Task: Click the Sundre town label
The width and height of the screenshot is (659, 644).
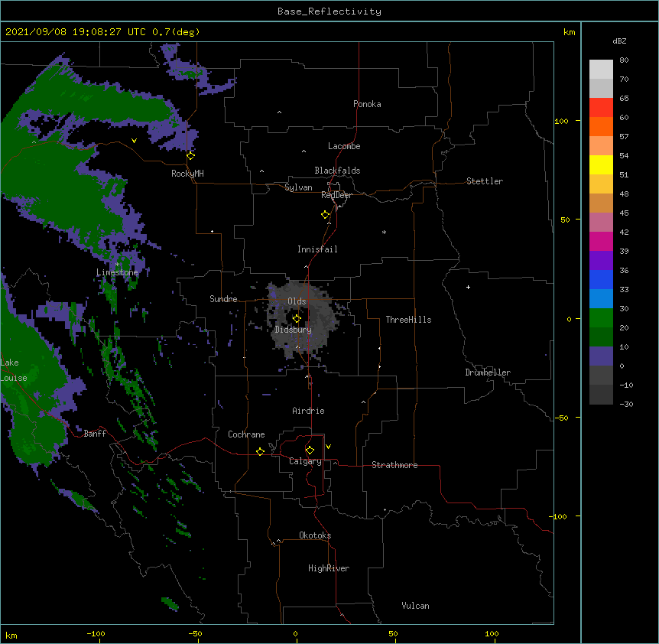Action: point(223,299)
